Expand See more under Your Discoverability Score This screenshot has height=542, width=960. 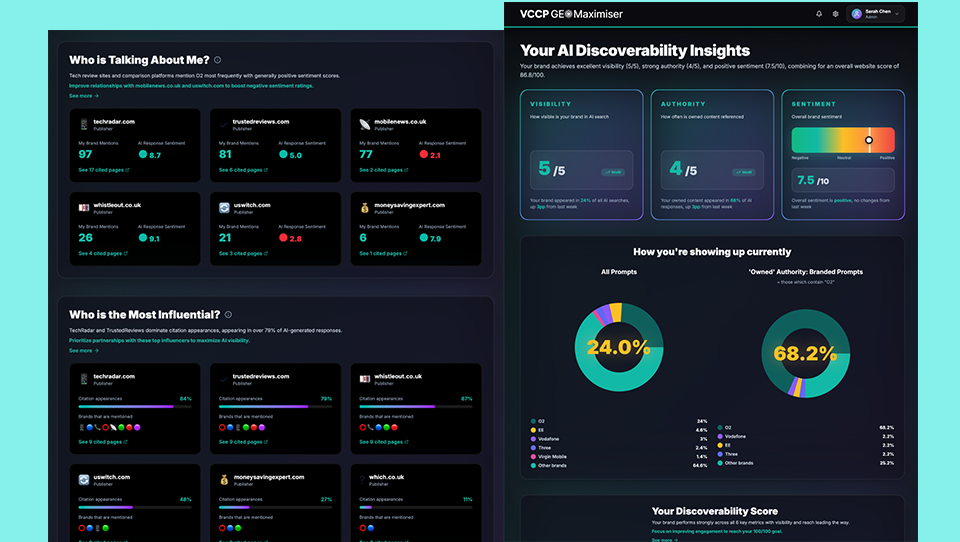point(665,540)
